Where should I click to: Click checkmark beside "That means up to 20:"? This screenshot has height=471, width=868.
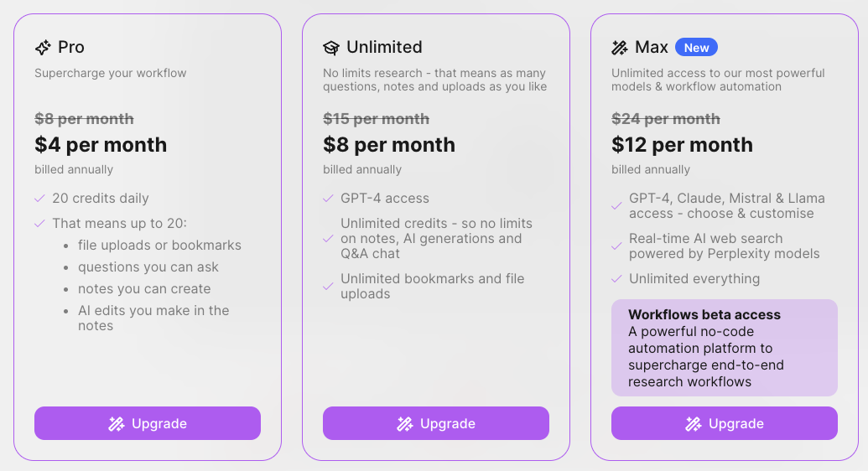click(x=39, y=224)
